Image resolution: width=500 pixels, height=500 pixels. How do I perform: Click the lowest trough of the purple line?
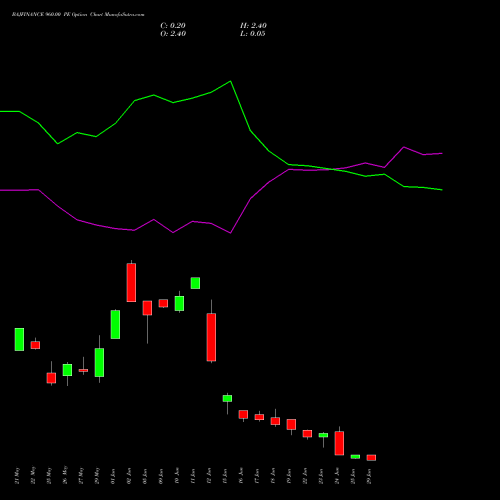click(x=231, y=233)
